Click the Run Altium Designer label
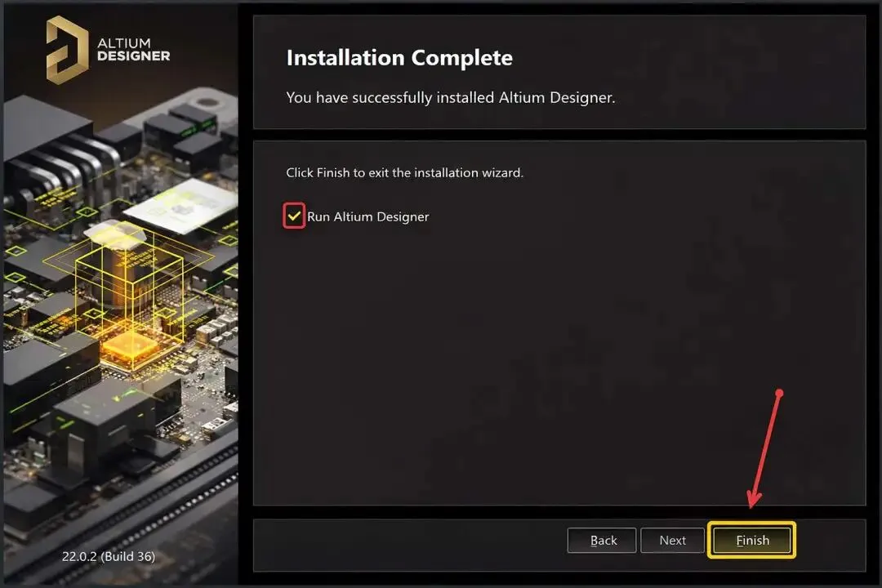Viewport: 882px width, 588px height. click(x=367, y=216)
